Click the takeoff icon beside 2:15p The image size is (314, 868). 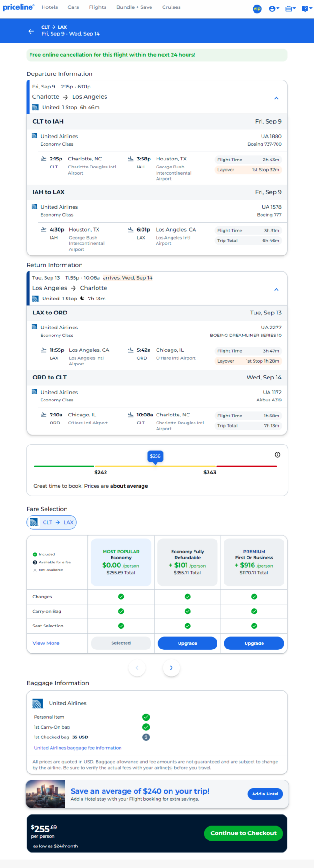coord(44,159)
